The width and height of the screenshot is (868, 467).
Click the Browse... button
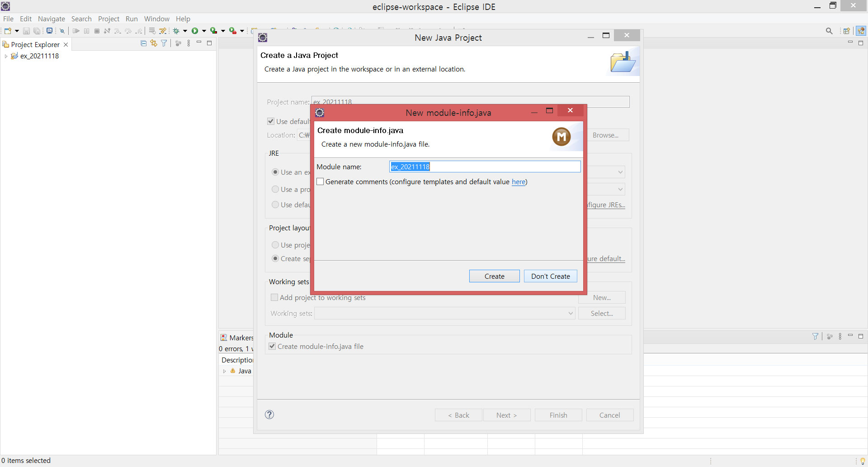coord(605,135)
